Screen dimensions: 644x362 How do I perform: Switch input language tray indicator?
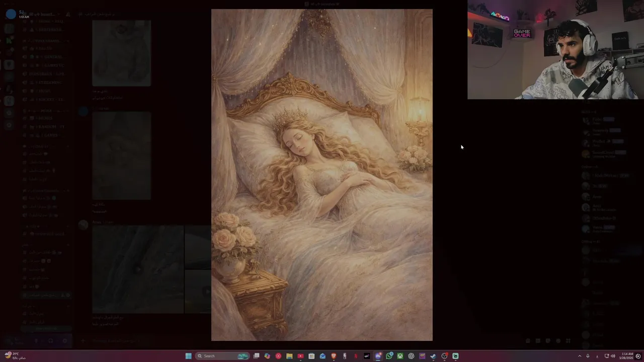[x=597, y=356]
